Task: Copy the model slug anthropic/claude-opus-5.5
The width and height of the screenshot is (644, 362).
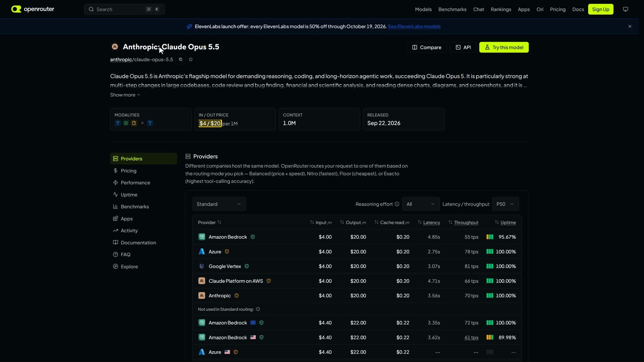Action: tap(180, 59)
